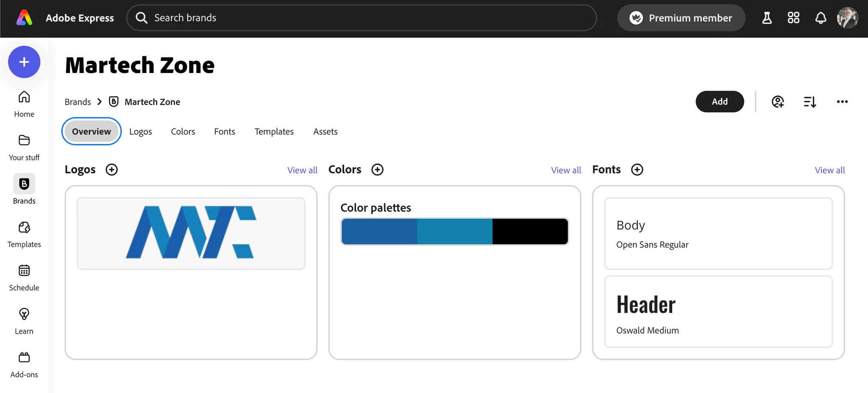868x393 pixels.
Task: Open the notifications bell
Action: 821,18
